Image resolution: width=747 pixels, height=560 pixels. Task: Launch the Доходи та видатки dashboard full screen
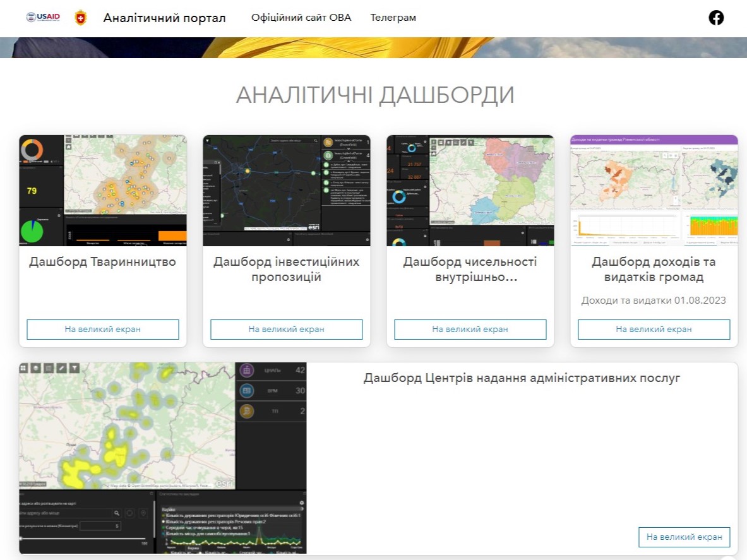(x=654, y=329)
